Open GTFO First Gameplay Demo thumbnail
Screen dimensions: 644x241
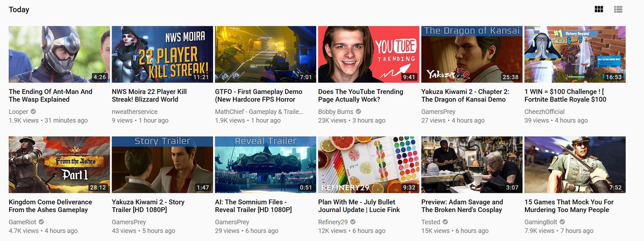[x=265, y=54]
